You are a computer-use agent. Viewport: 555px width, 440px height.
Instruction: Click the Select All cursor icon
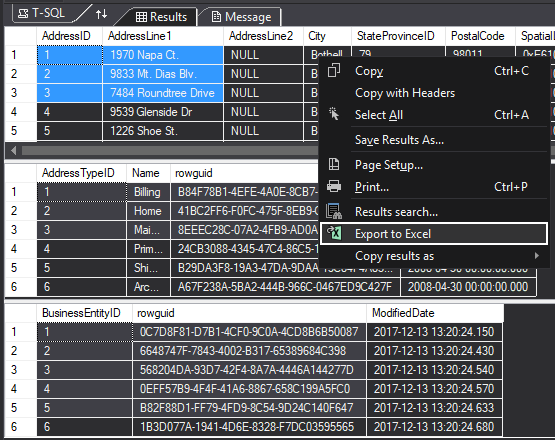[x=334, y=114]
